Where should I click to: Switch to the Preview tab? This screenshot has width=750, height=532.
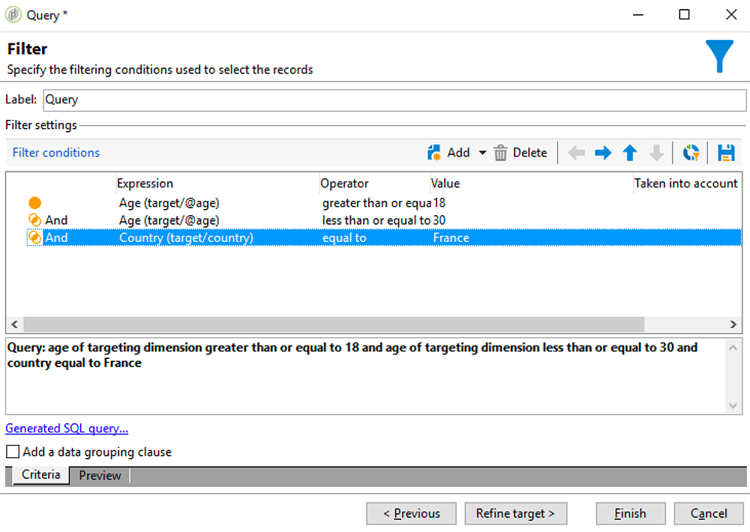(99, 476)
